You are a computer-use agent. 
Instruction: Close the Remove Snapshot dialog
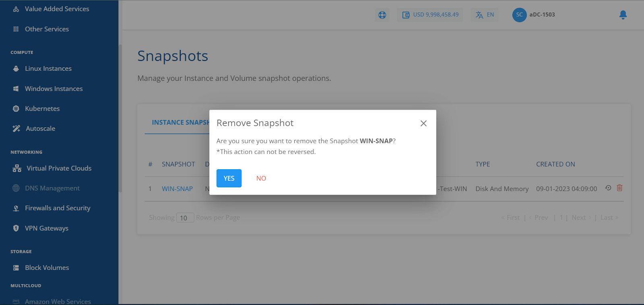pyautogui.click(x=423, y=123)
